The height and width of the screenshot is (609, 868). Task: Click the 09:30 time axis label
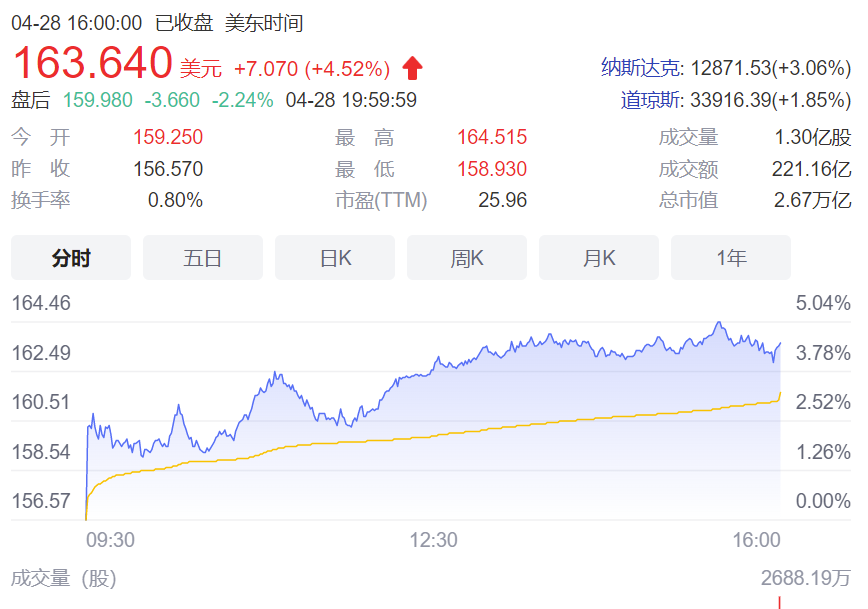pyautogui.click(x=110, y=540)
